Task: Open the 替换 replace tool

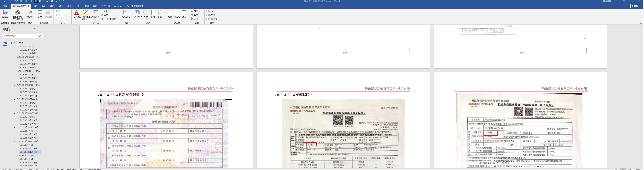Action: click(195, 15)
